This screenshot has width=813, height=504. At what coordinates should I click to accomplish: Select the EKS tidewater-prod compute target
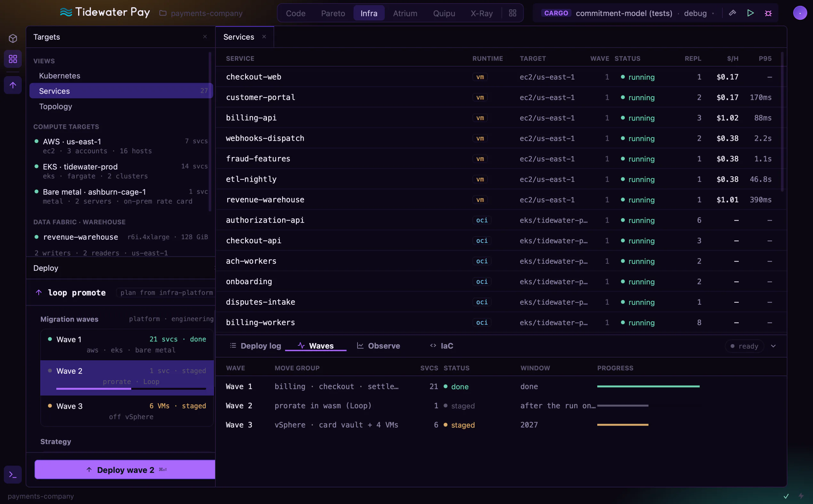coord(121,171)
